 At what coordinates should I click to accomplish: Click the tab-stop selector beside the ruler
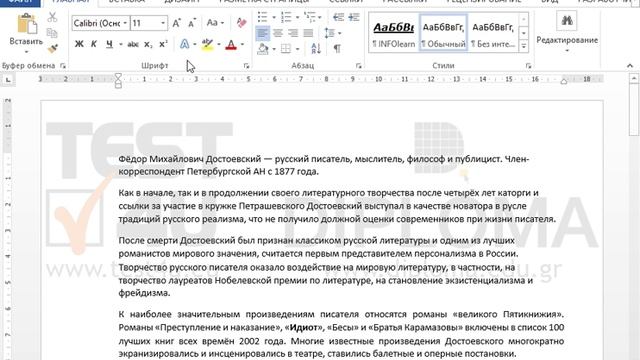coord(8,80)
